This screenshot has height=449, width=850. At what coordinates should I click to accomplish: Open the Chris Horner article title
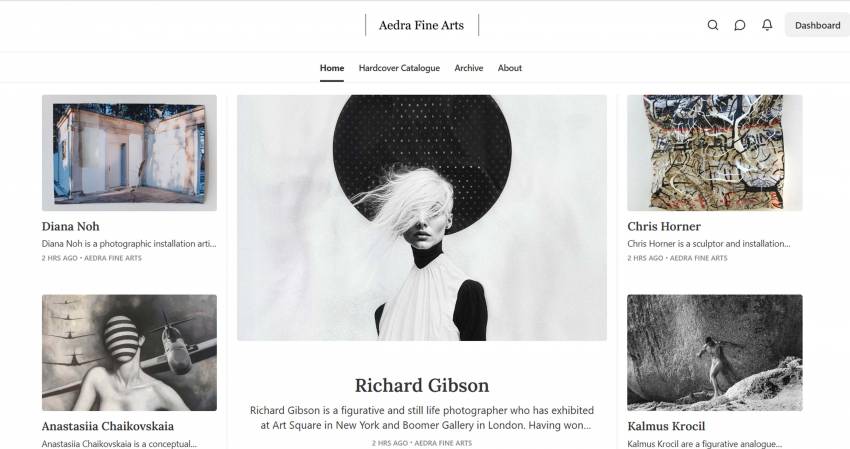pyautogui.click(x=664, y=226)
